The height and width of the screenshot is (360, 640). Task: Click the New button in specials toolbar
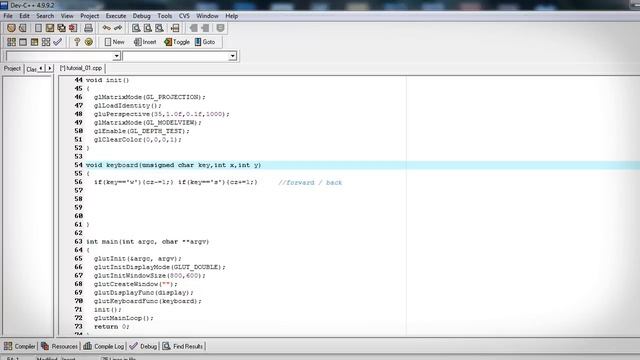pyautogui.click(x=114, y=42)
